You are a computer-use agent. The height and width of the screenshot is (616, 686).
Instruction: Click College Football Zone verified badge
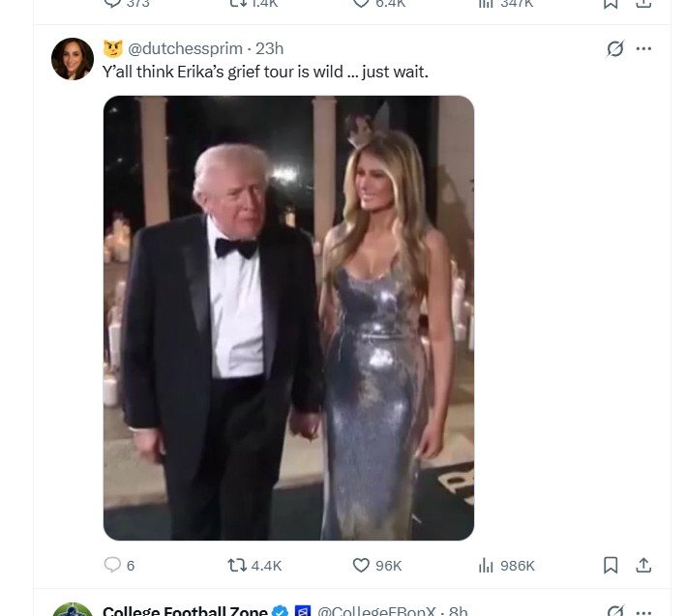(x=281, y=610)
